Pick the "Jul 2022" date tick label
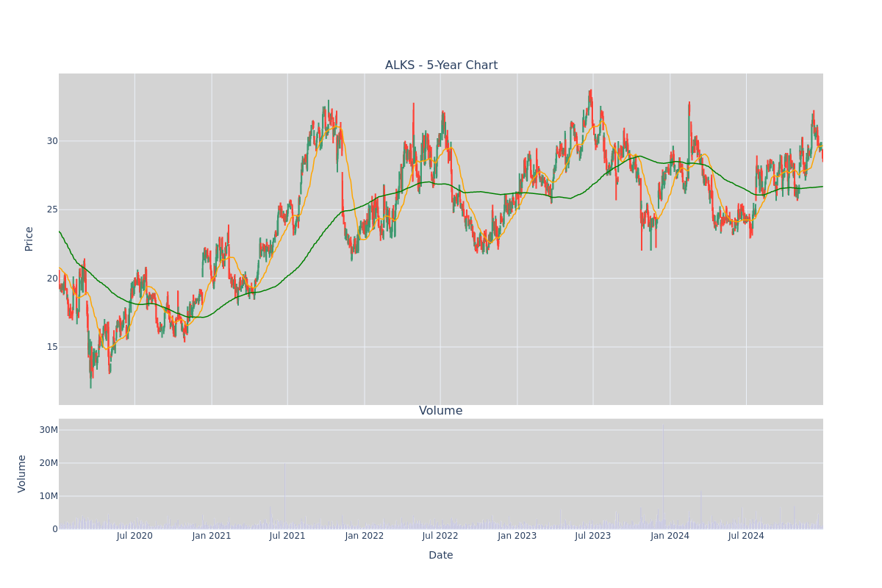Image resolution: width=882 pixels, height=588 pixels. [440, 536]
